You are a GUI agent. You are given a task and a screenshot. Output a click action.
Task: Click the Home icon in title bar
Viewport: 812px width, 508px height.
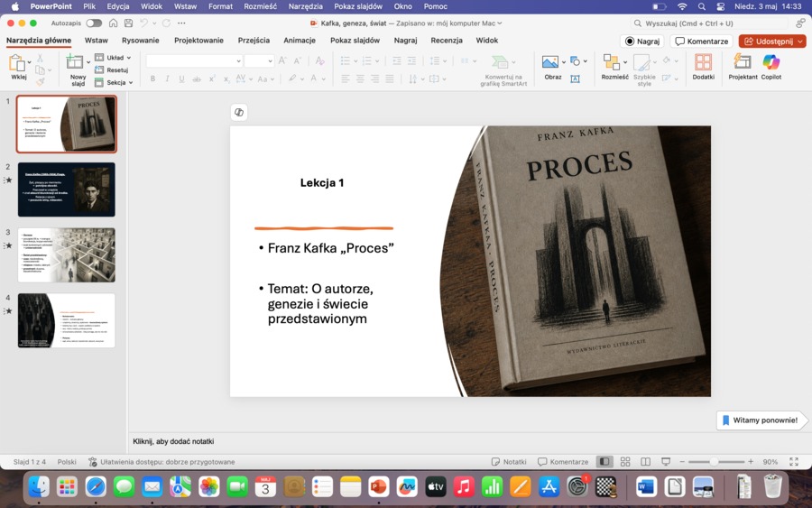coord(113,23)
